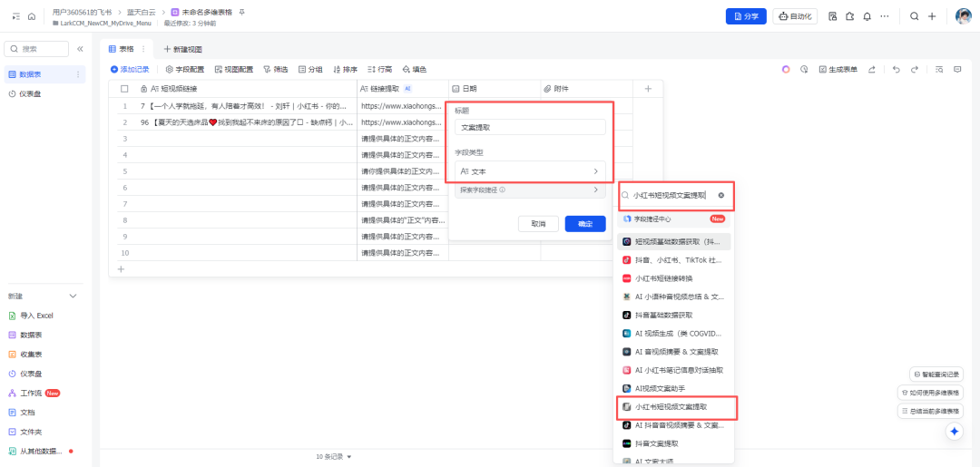Click the top-right search magnifier icon

[914, 17]
